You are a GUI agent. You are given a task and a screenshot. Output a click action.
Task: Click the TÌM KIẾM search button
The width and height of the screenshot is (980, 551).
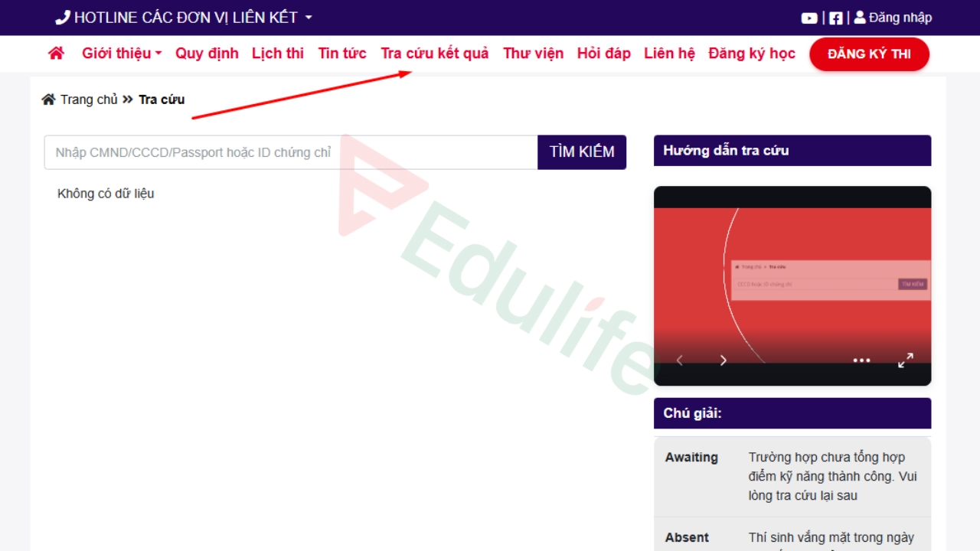point(582,152)
